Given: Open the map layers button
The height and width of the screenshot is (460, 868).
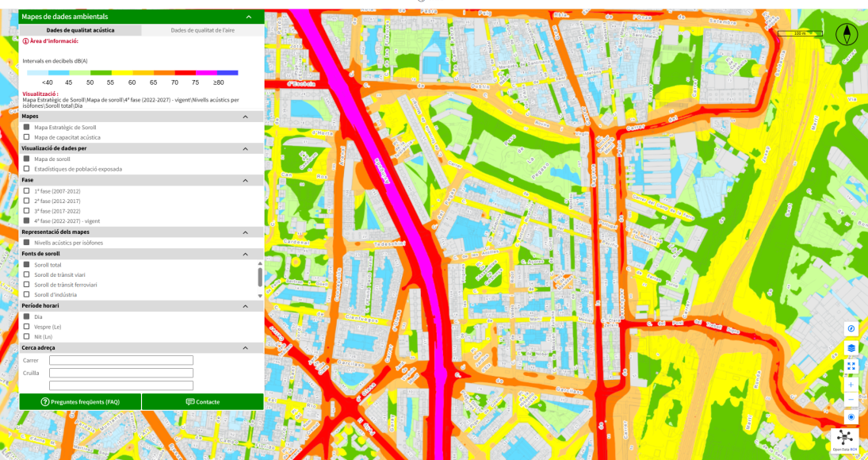Looking at the screenshot, I should [851, 347].
